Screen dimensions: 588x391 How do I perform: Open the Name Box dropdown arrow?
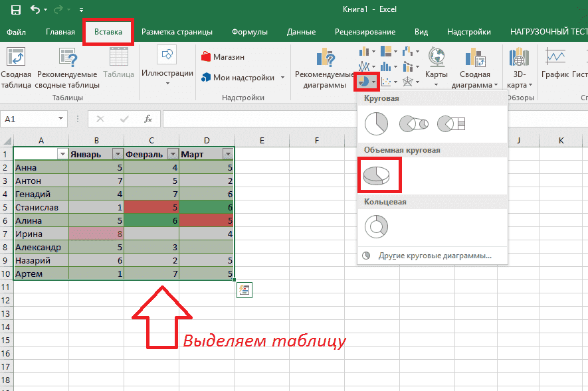[61, 120]
